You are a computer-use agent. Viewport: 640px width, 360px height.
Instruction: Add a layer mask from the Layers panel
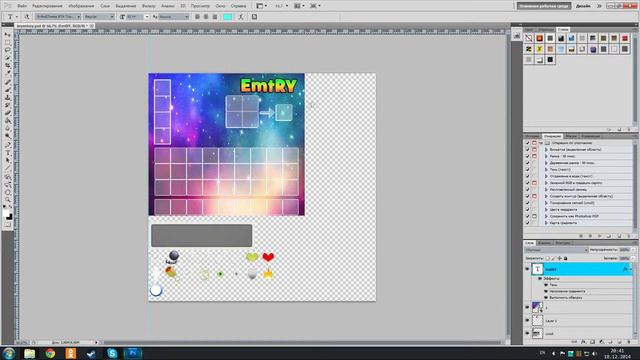point(592,342)
